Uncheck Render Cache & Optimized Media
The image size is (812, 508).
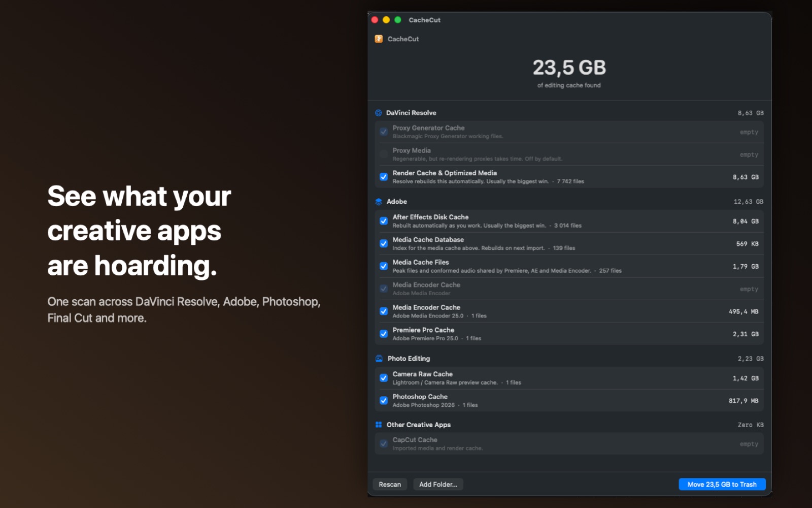384,177
